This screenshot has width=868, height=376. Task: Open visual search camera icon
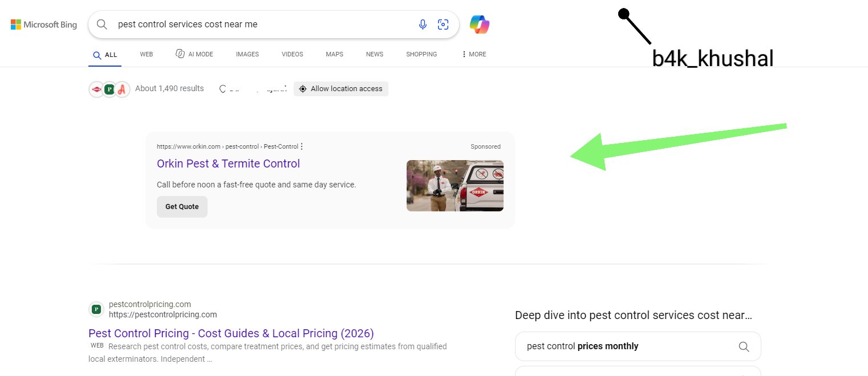(x=443, y=24)
